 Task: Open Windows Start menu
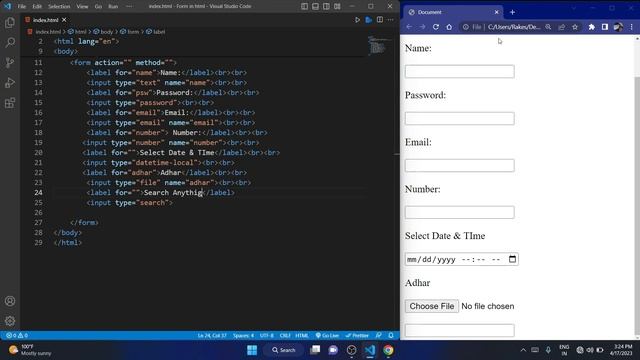252,350
